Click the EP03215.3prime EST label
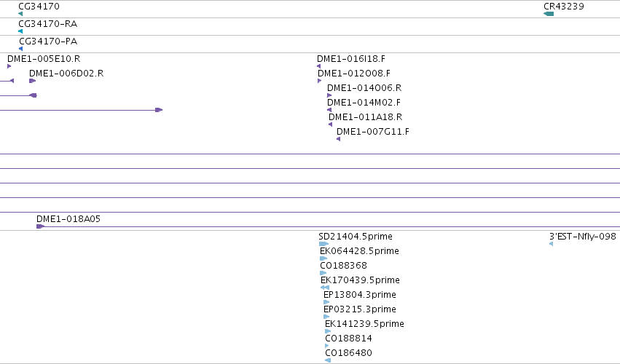 coord(360,309)
